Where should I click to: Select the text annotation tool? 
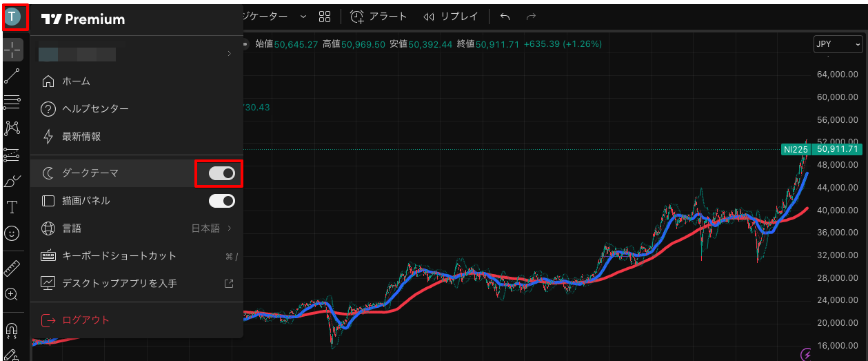[x=12, y=207]
